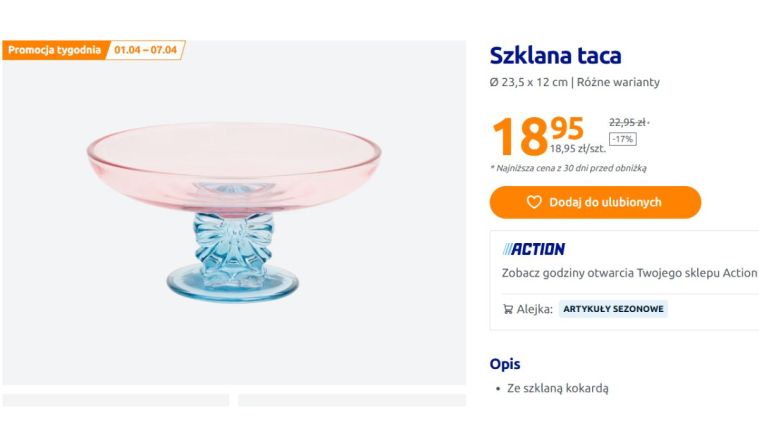The image size is (759, 443).
Task: Click the -17% discount badge
Action: (x=622, y=139)
